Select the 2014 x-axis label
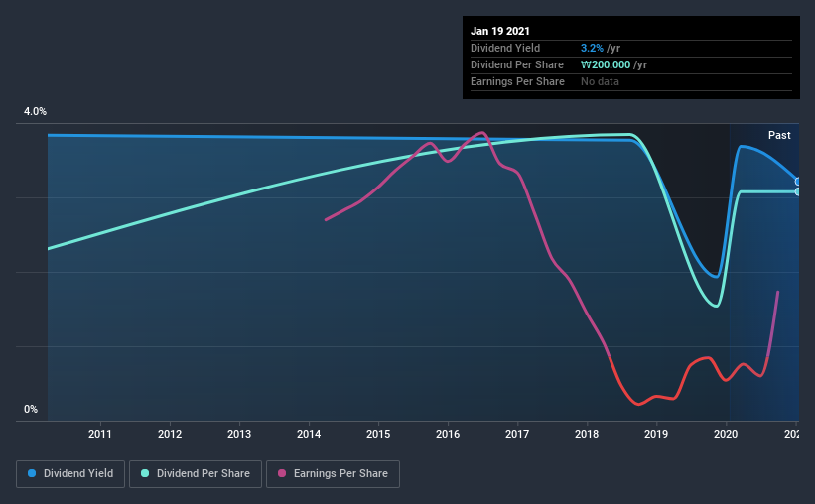The image size is (815, 504). [309, 434]
